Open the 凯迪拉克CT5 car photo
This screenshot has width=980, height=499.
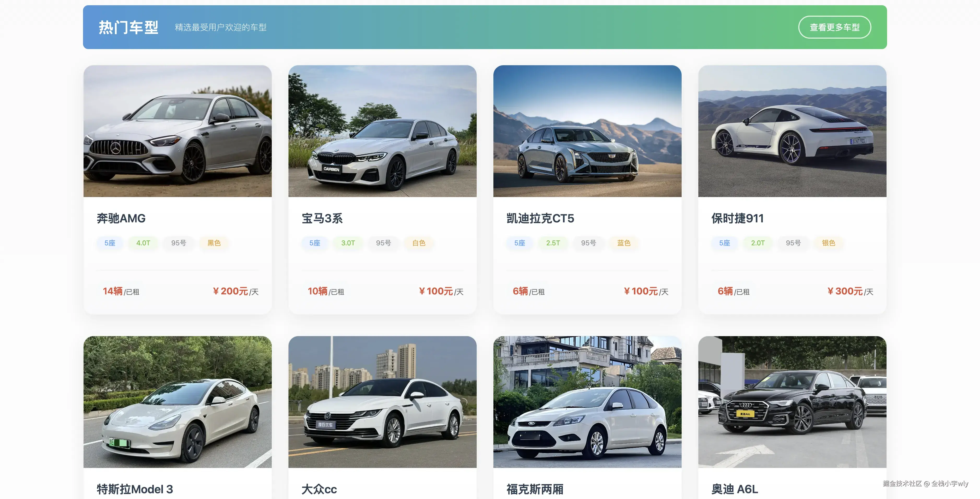(587, 131)
